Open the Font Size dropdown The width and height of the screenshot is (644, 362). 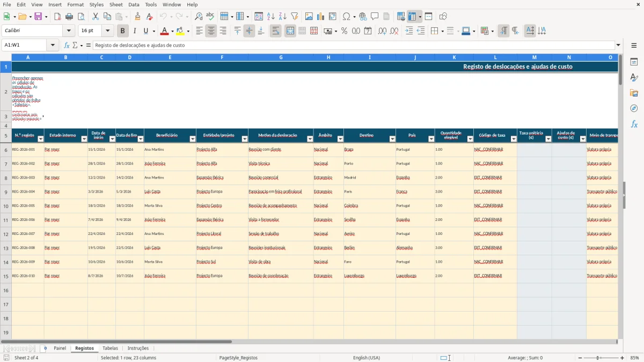[107, 31]
